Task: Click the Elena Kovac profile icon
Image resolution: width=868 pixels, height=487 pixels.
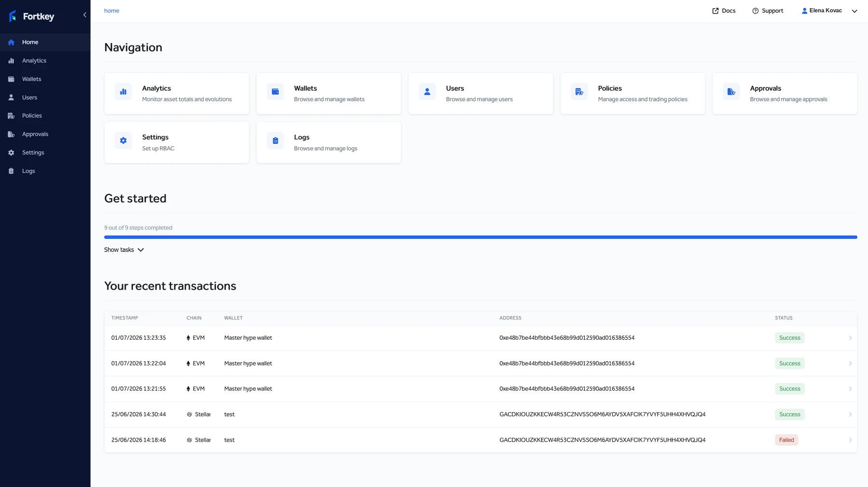Action: point(804,11)
